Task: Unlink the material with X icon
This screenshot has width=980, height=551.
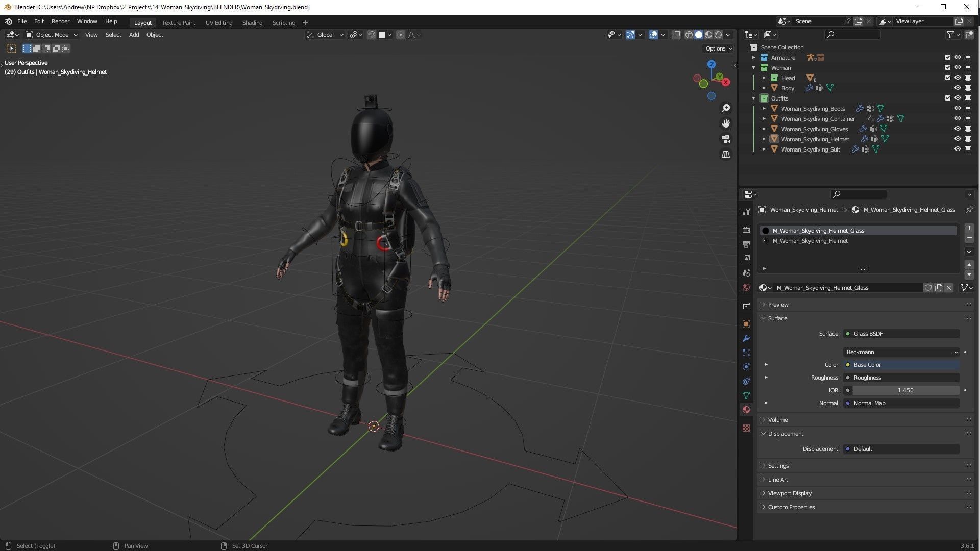Action: point(949,288)
